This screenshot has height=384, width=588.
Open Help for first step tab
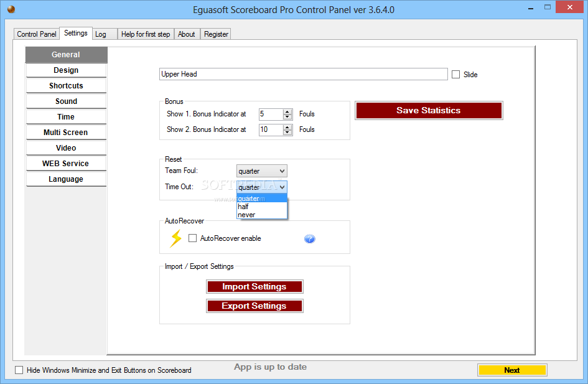coord(146,34)
